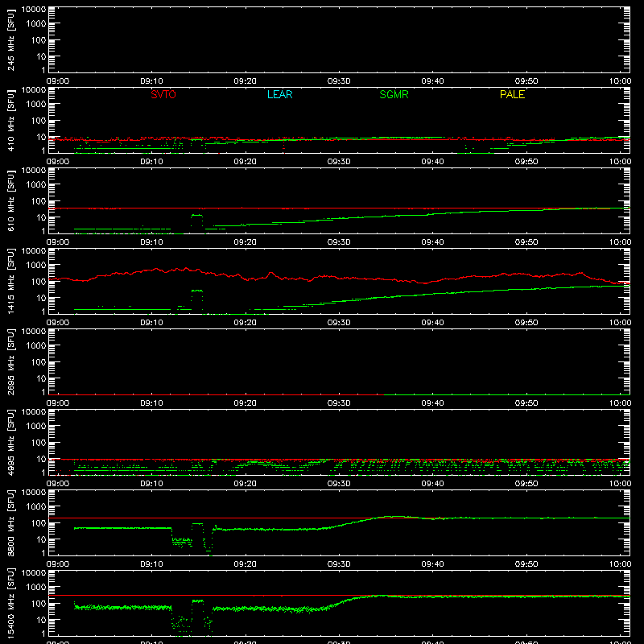
Task: Click 09:10 tick label under 410 MHz panel
Action: [151, 162]
